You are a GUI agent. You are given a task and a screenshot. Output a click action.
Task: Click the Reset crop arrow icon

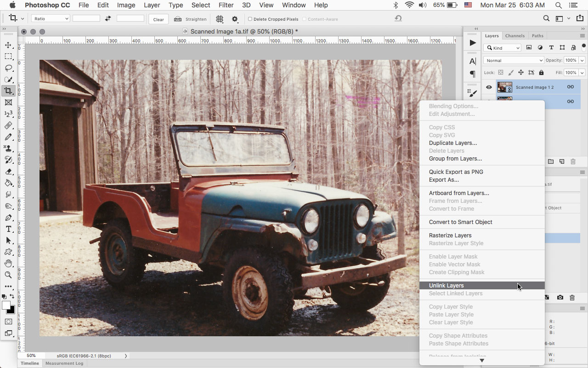398,18
